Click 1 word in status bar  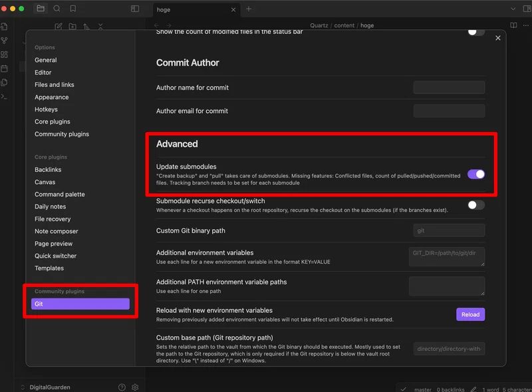click(x=491, y=389)
